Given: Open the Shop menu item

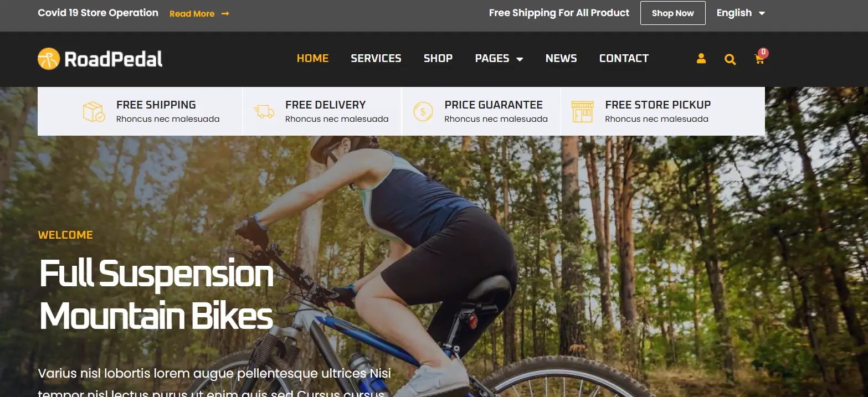Looking at the screenshot, I should click(438, 58).
